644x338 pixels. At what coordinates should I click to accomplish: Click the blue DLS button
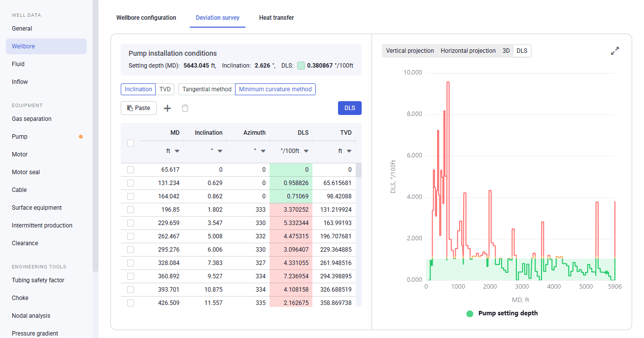click(350, 108)
